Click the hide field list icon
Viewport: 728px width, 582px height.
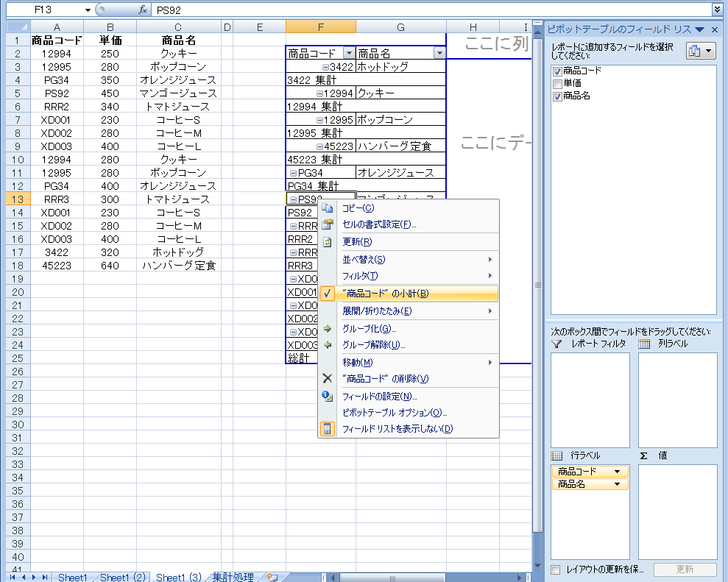point(328,428)
